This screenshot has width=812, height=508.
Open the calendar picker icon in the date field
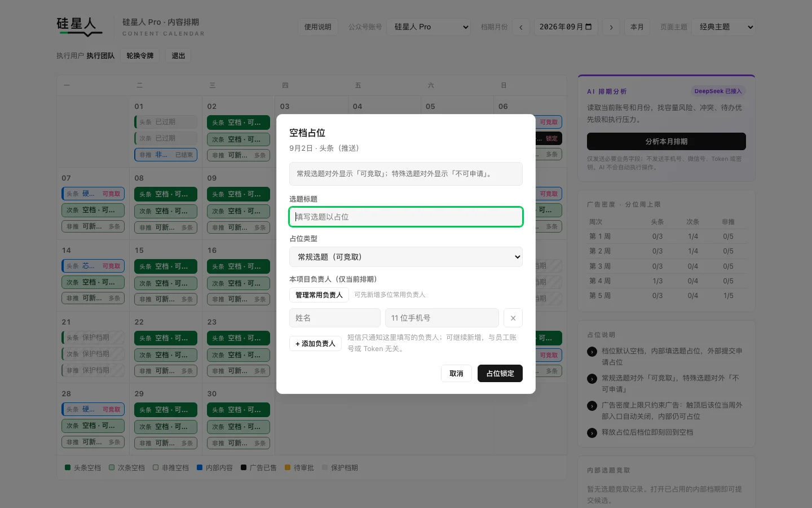(x=589, y=27)
